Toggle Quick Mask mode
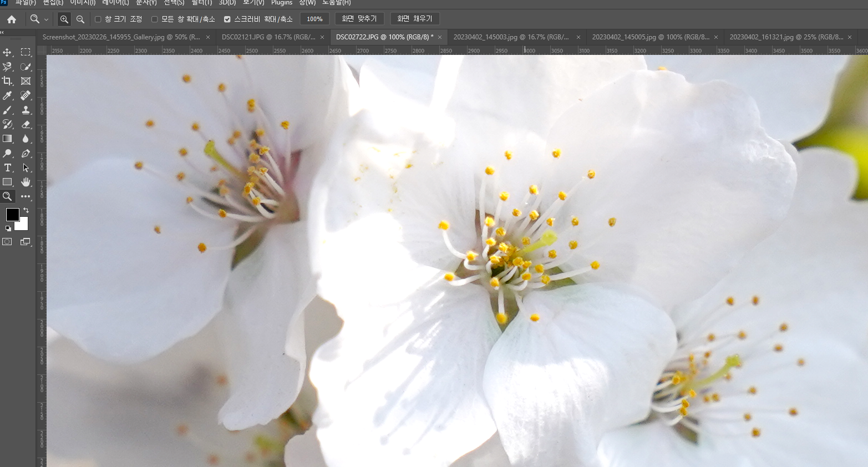 point(7,242)
